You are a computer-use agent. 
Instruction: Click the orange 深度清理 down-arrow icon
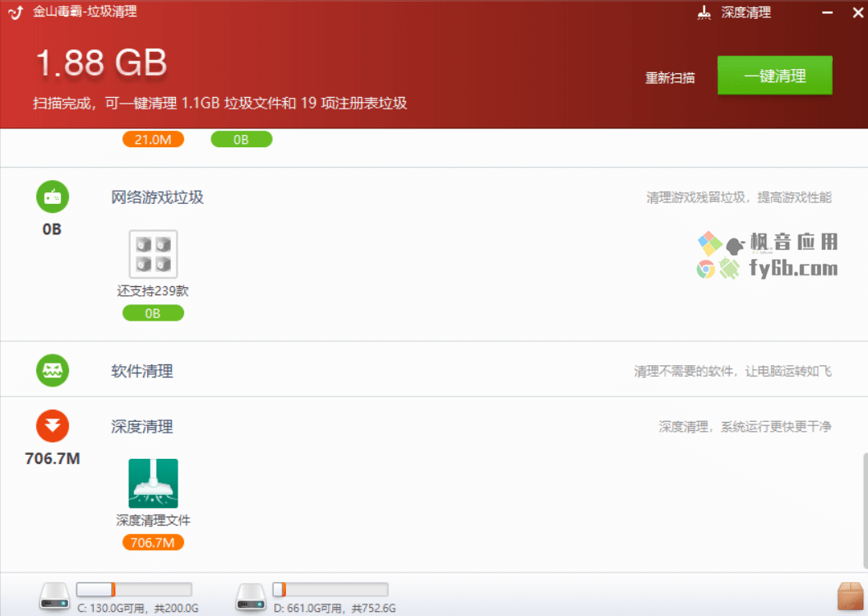click(53, 425)
